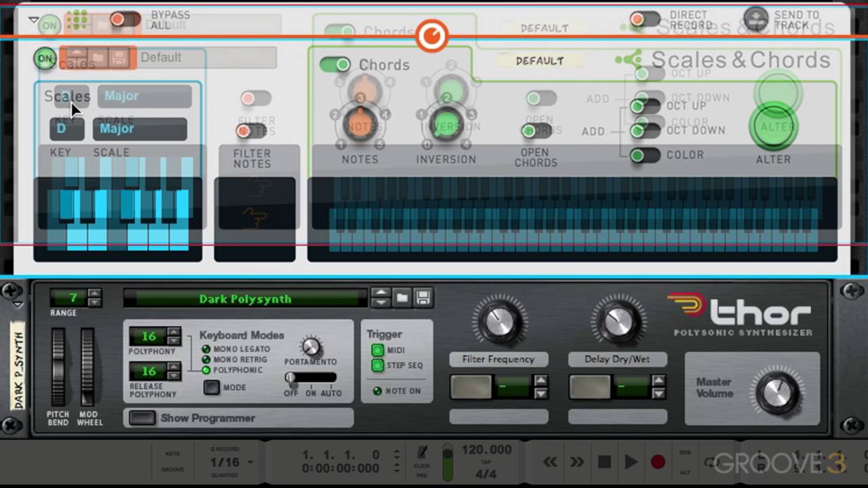Turn the orange Notes knob
This screenshot has height=488, width=868.
(x=361, y=125)
